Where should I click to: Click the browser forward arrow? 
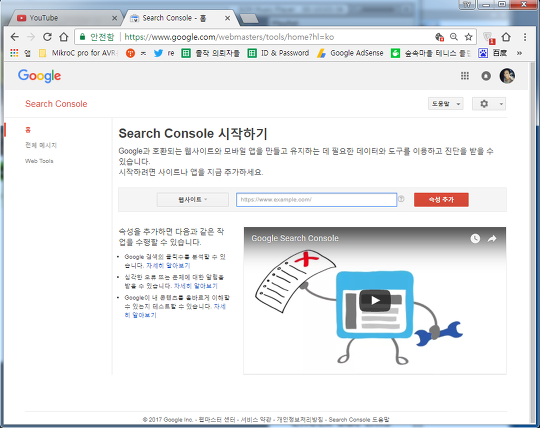click(31, 37)
